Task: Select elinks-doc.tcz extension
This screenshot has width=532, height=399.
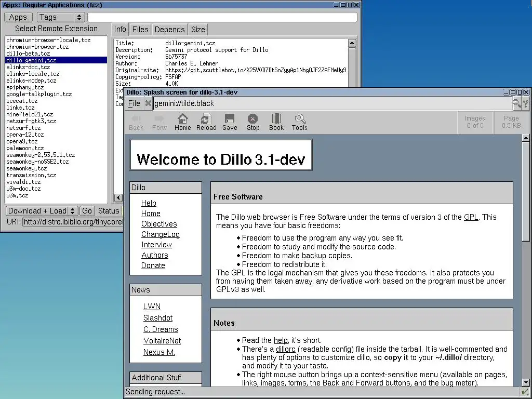Action: coord(56,67)
